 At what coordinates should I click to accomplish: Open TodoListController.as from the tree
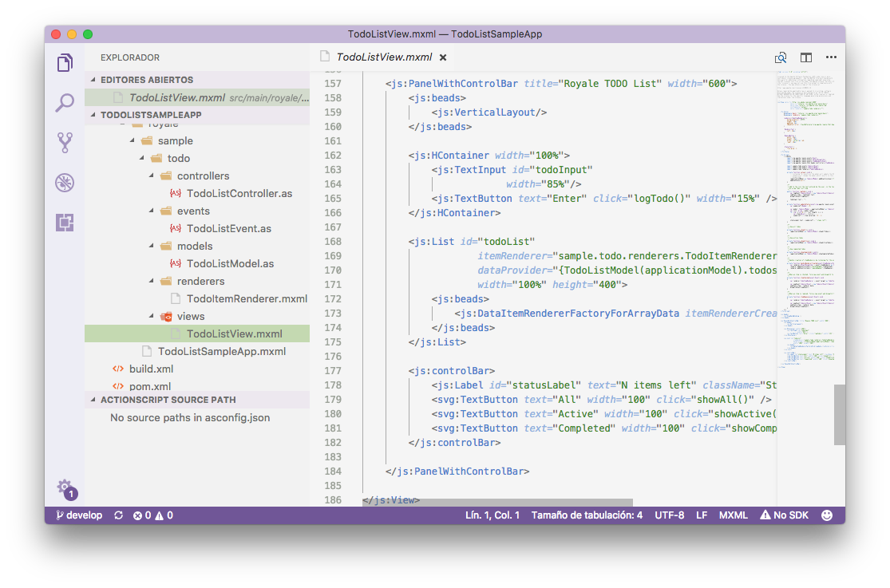coord(239,193)
